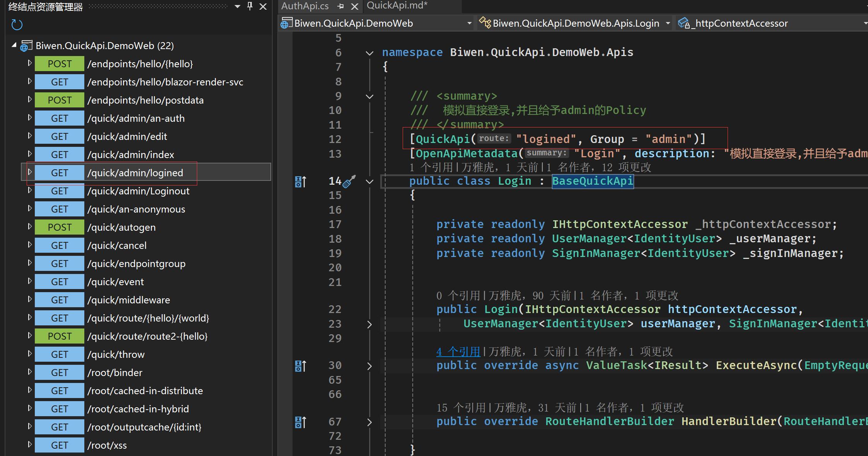Select the /quick/middleware endpoint
This screenshot has height=456, width=868.
129,300
